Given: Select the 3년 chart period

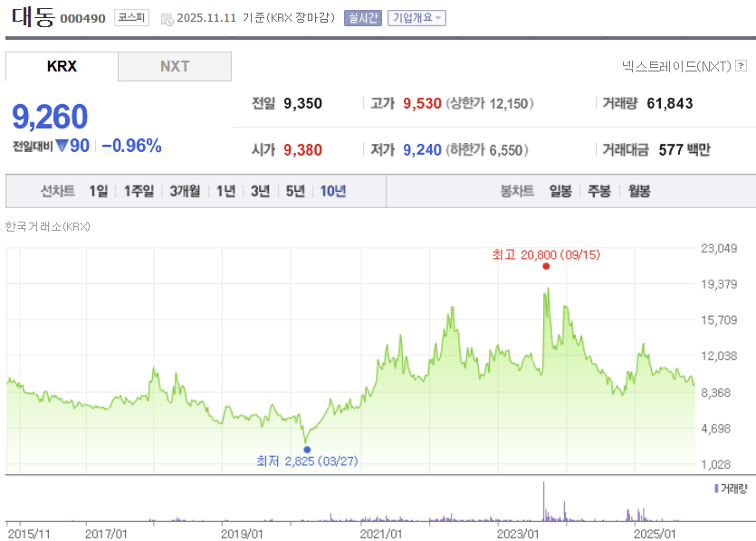Looking at the screenshot, I should (258, 192).
